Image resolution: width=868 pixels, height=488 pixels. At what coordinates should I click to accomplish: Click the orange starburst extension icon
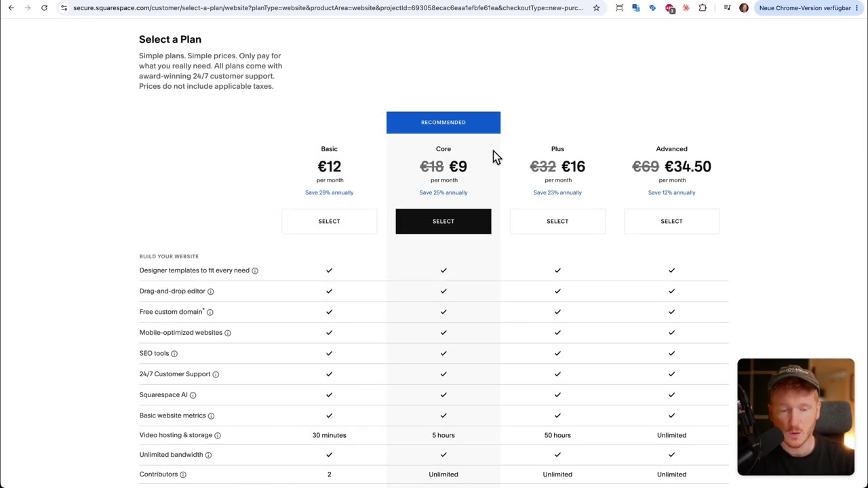[x=686, y=8]
